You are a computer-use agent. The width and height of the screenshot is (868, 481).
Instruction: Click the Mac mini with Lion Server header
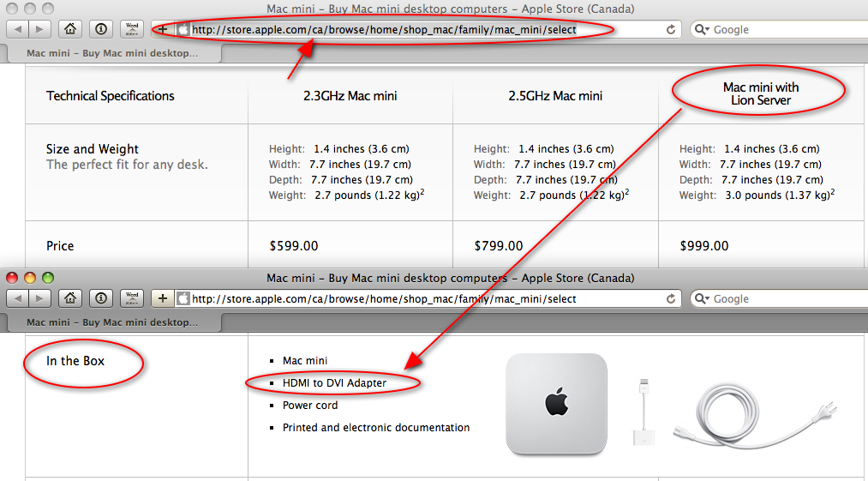[x=761, y=93]
